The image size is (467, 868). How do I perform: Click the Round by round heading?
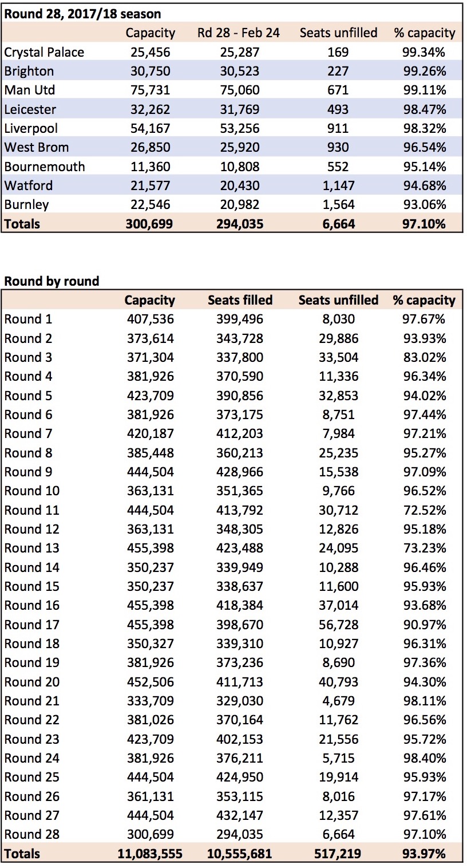52,281
